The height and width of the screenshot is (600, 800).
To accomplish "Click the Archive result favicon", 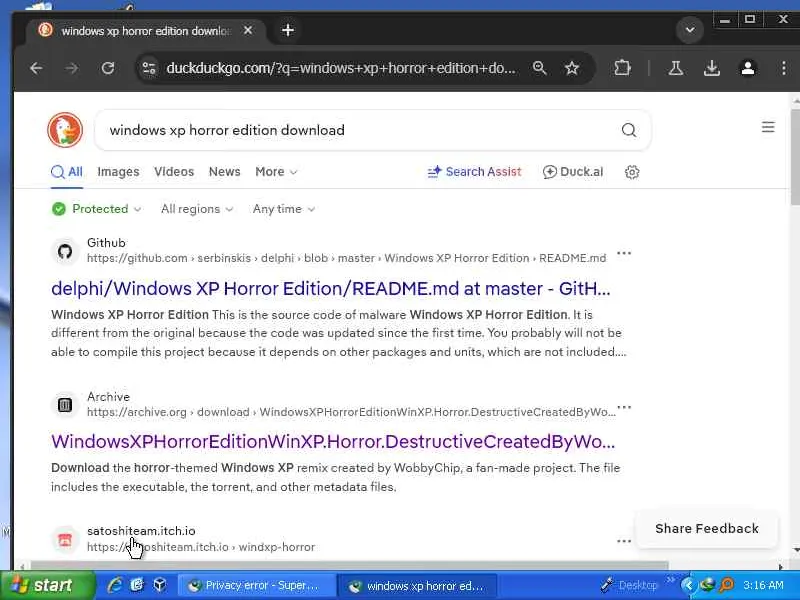I will click(65, 405).
